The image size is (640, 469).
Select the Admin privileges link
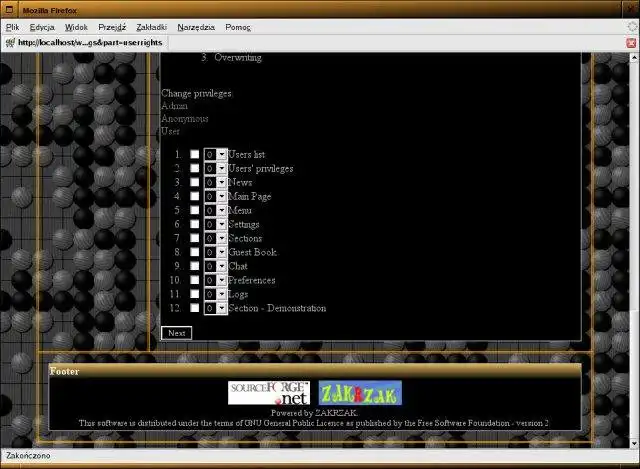[174, 106]
